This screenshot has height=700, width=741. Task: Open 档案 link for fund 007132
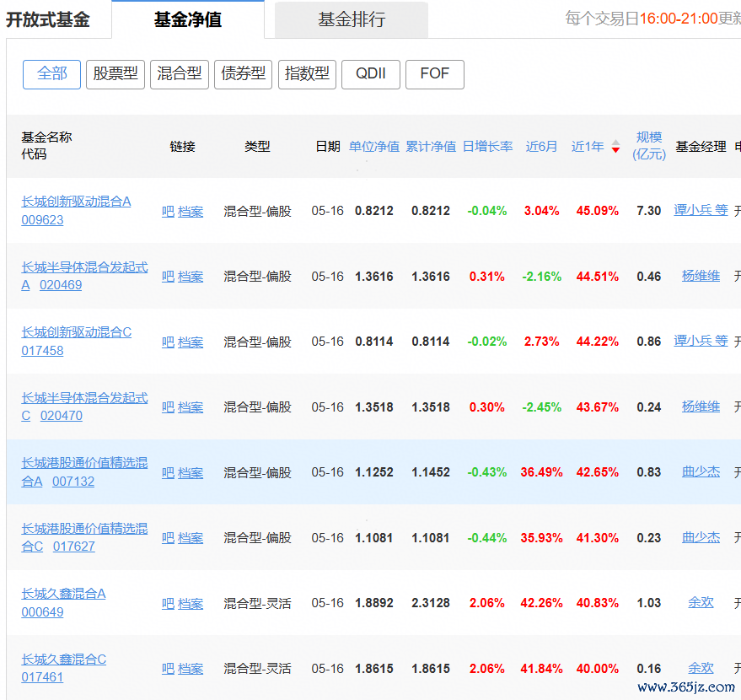tap(191, 473)
